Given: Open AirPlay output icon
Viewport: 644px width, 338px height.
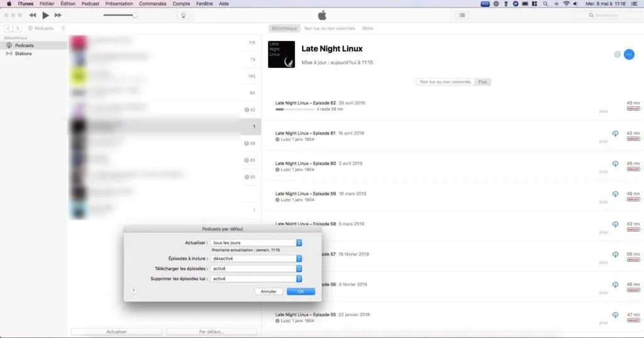Looking at the screenshot, I should click(183, 15).
